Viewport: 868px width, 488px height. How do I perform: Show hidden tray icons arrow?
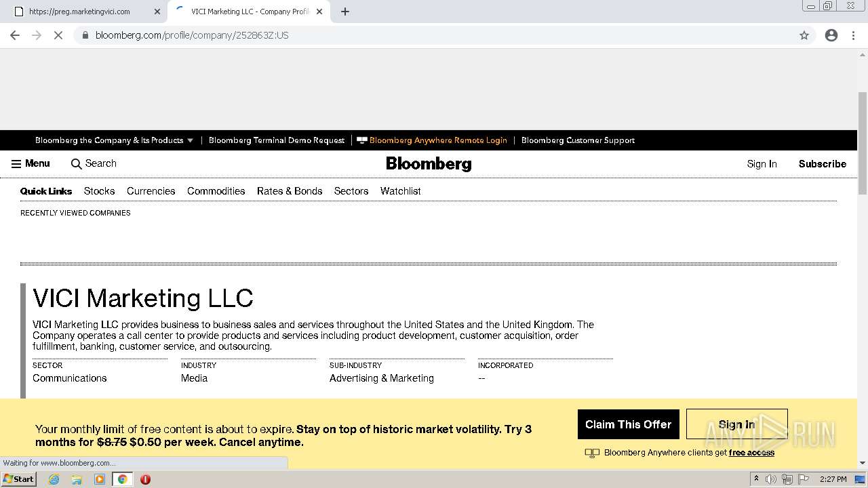pyautogui.click(x=756, y=479)
